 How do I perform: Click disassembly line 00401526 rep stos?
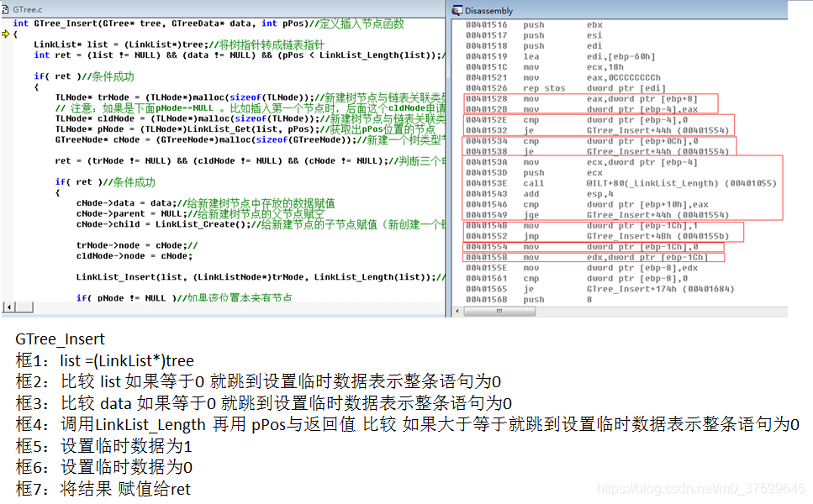tap(566, 88)
